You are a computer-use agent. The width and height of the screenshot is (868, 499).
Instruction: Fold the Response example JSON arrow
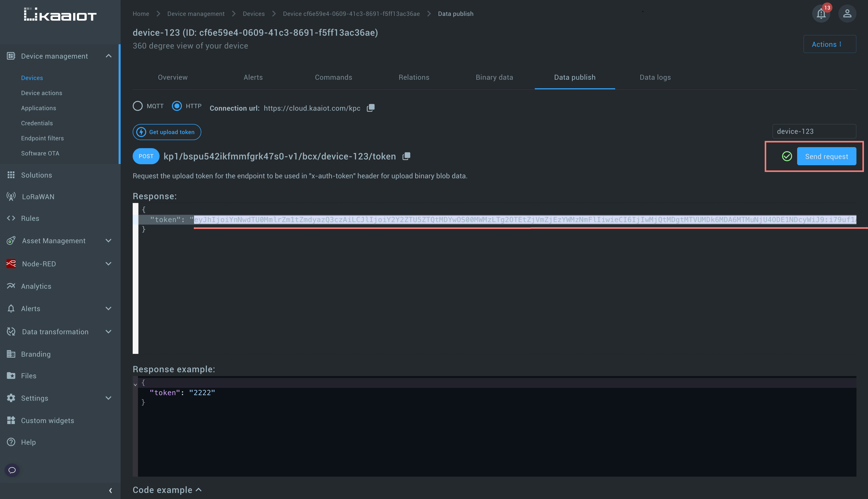135,385
